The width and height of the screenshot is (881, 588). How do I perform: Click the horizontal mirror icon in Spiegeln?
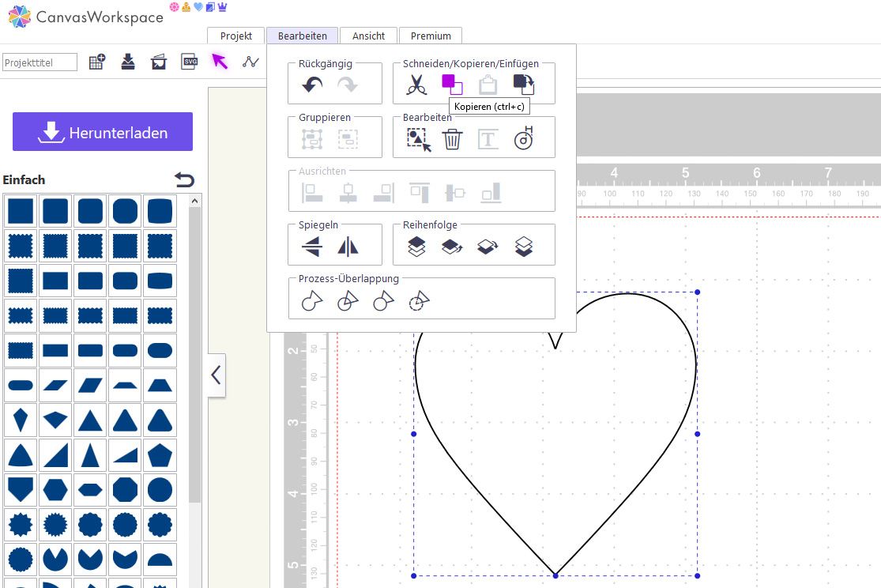tap(348, 247)
